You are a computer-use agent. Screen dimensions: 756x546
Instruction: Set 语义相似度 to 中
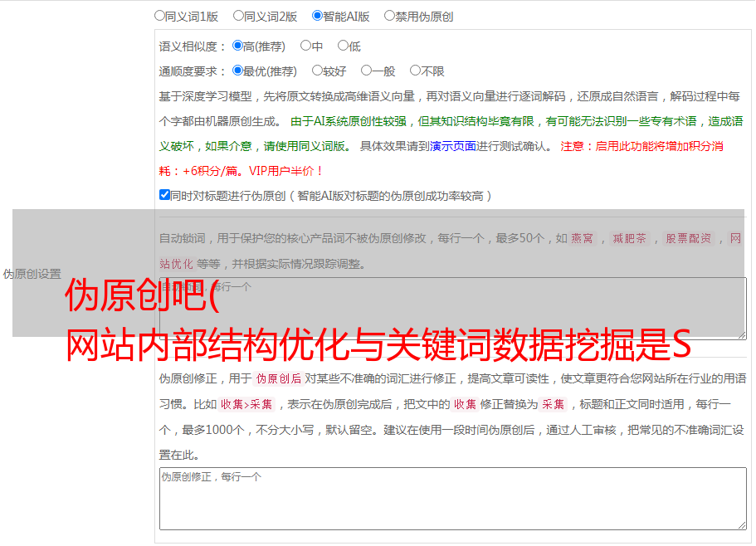pyautogui.click(x=305, y=46)
